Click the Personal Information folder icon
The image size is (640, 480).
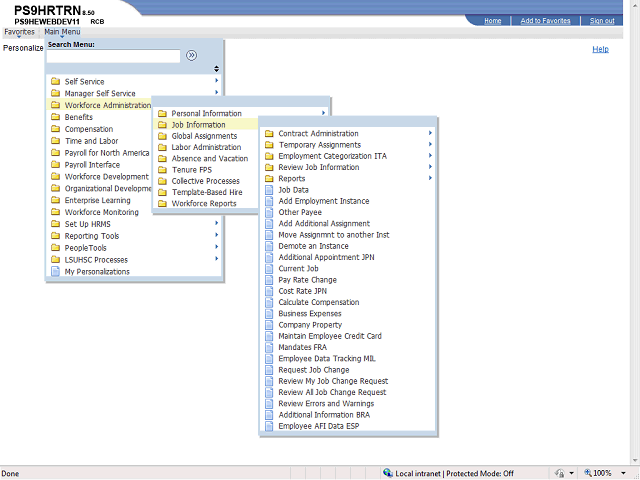162,113
